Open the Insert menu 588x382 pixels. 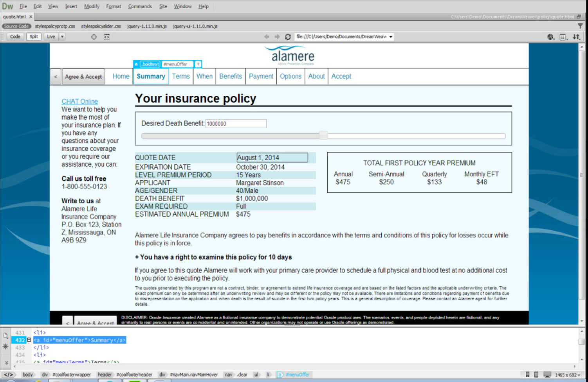[x=71, y=6]
